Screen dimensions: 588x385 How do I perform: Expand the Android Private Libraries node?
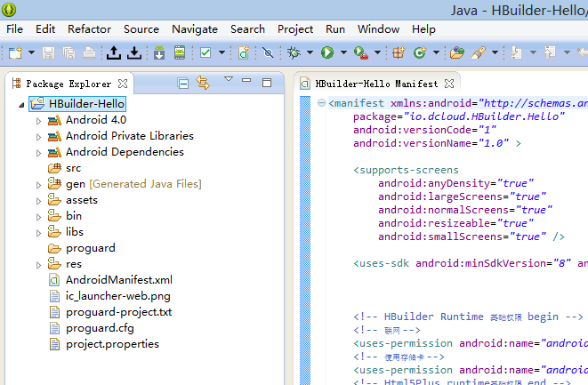point(38,137)
